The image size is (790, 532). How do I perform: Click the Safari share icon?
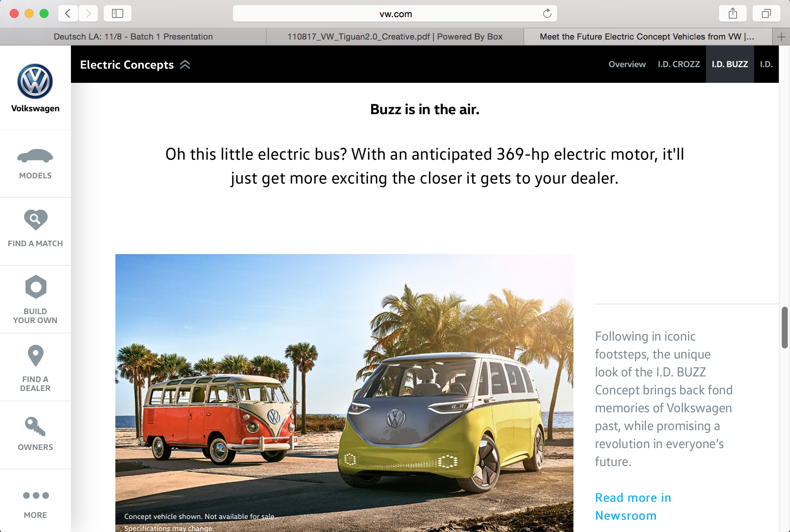[x=733, y=14]
